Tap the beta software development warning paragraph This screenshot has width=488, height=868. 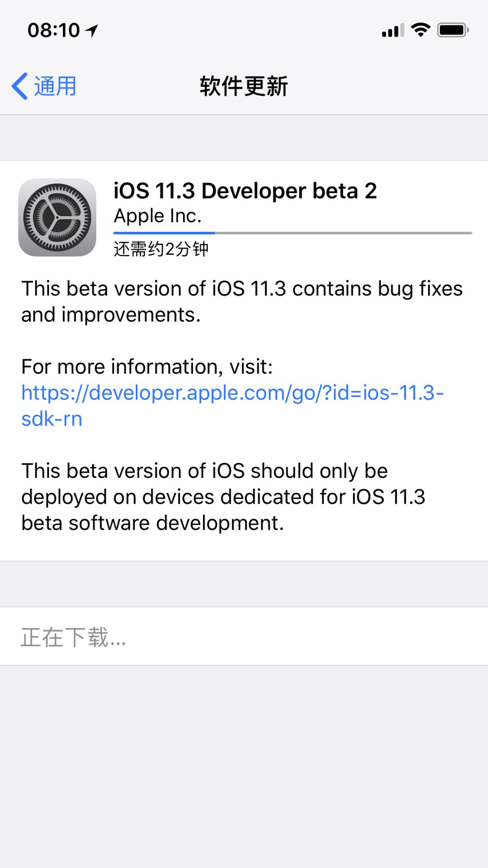click(223, 497)
